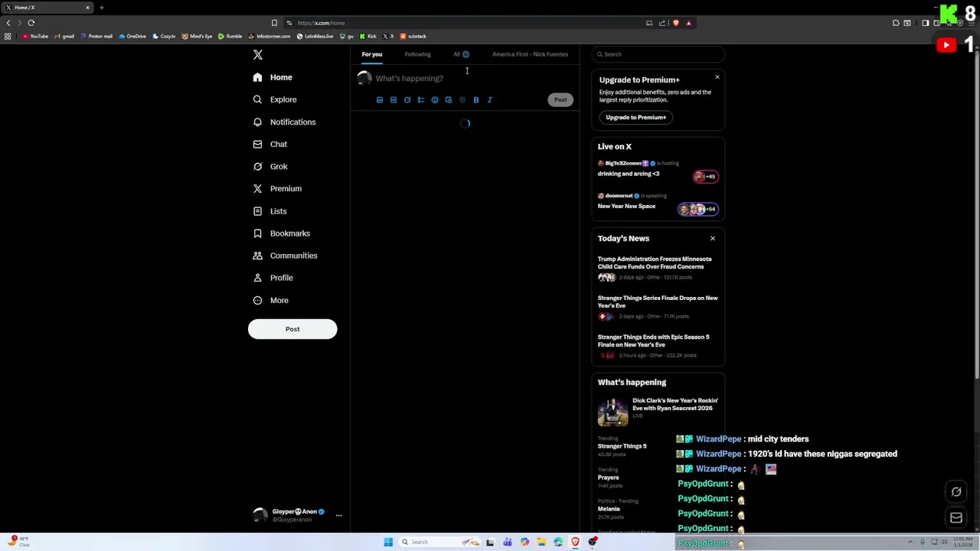Switch to the Following tab

coord(418,54)
